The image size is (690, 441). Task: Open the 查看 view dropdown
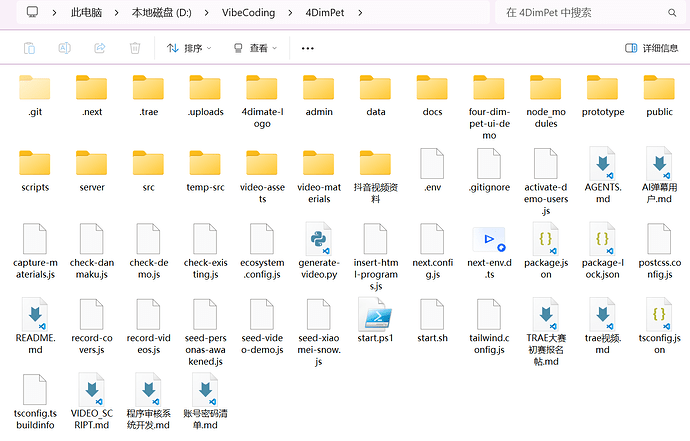tap(255, 48)
